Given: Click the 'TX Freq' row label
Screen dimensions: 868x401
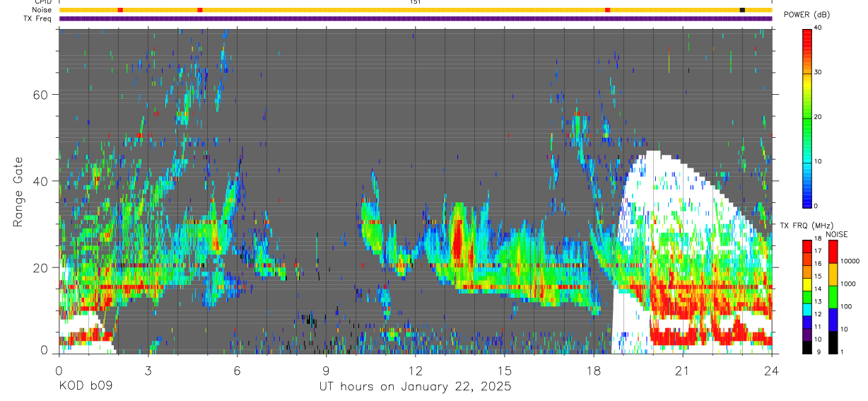Looking at the screenshot, I should 37,18.
